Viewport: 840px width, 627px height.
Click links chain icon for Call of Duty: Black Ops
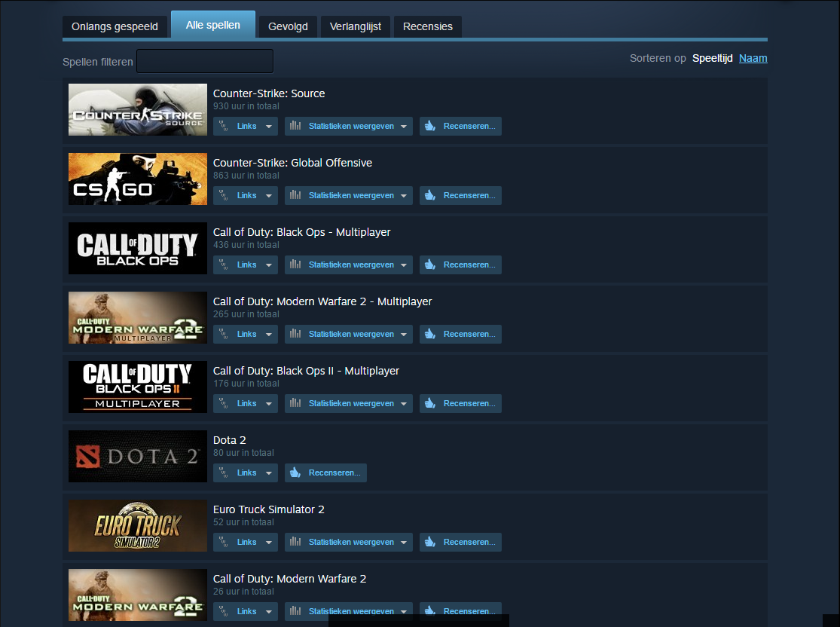pyautogui.click(x=224, y=265)
